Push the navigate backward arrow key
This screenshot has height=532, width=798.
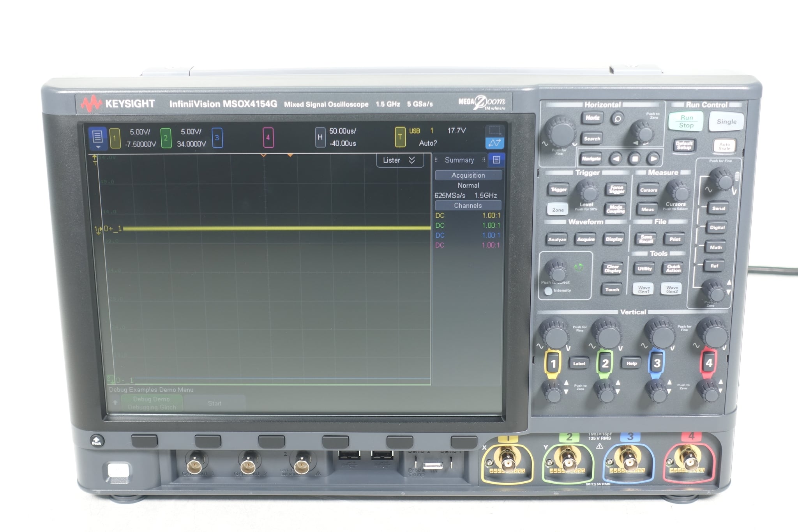[x=616, y=159]
